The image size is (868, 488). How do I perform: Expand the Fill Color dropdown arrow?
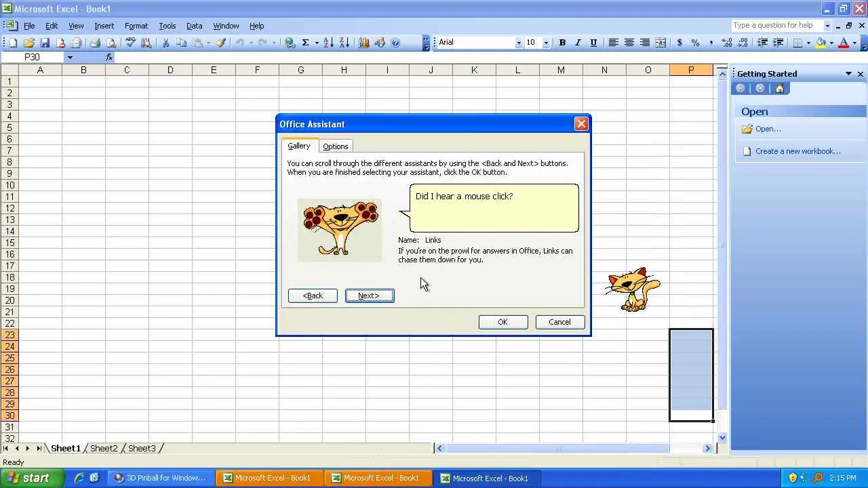831,43
